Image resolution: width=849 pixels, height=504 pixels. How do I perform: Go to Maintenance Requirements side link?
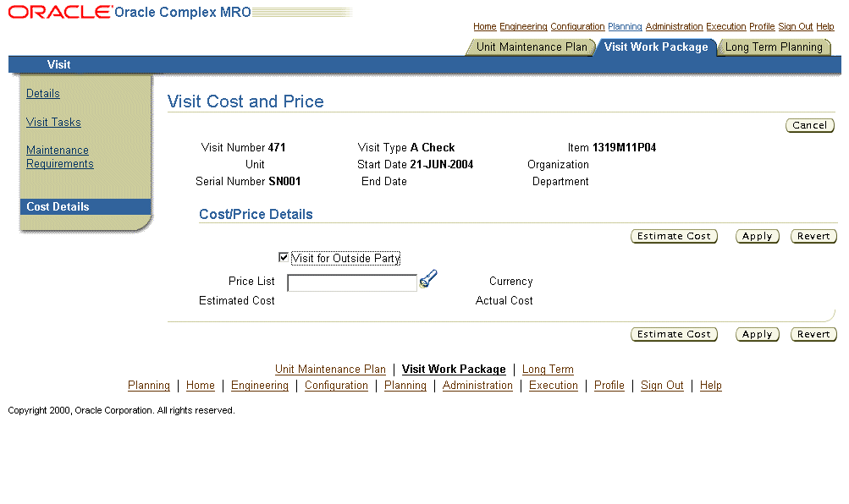tap(59, 156)
